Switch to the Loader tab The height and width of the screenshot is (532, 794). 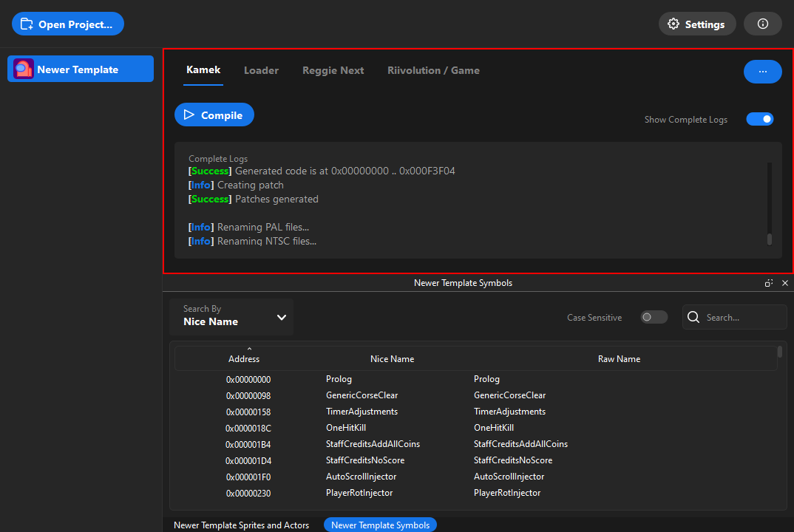coord(261,70)
